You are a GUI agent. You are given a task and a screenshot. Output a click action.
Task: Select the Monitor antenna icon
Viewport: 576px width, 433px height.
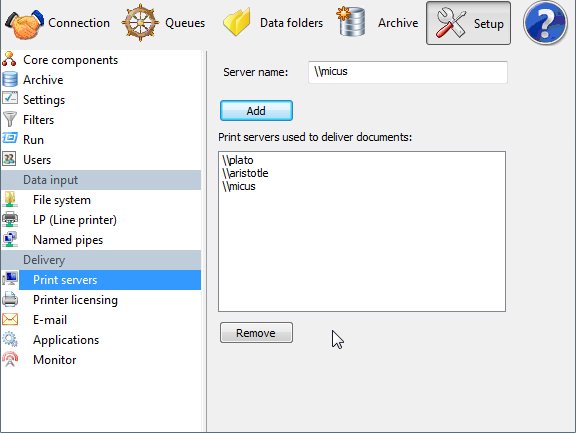pos(10,360)
